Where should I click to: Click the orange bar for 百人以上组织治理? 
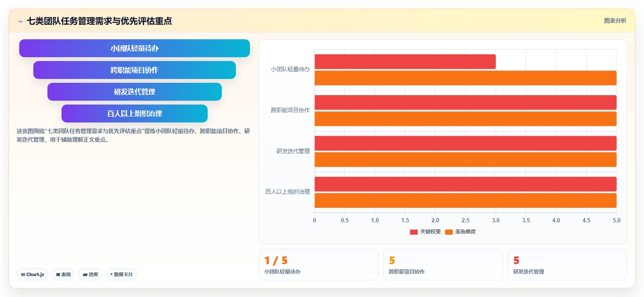465,201
